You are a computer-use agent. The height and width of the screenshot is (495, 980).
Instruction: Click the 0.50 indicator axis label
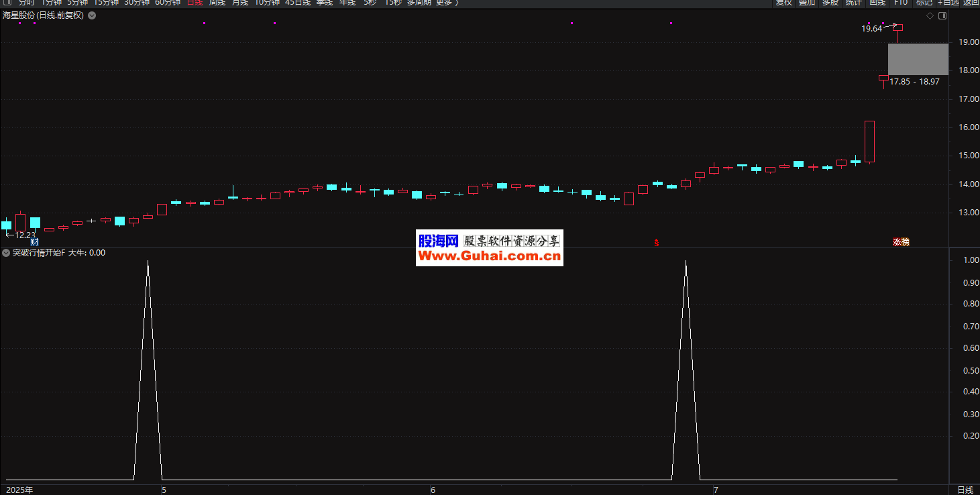tap(971, 370)
